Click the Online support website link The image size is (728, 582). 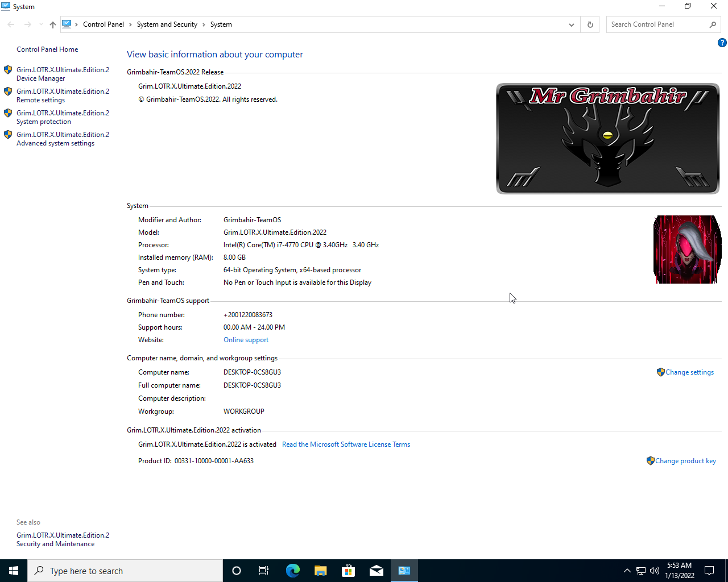246,340
